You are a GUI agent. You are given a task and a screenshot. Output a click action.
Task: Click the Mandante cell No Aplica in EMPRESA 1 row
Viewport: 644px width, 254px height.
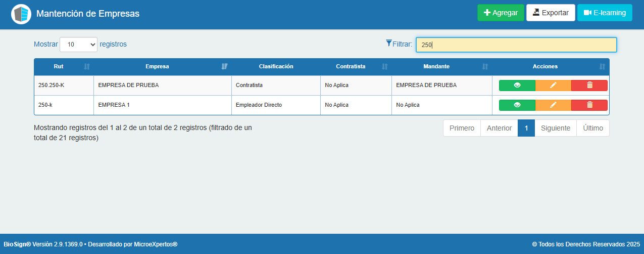442,105
